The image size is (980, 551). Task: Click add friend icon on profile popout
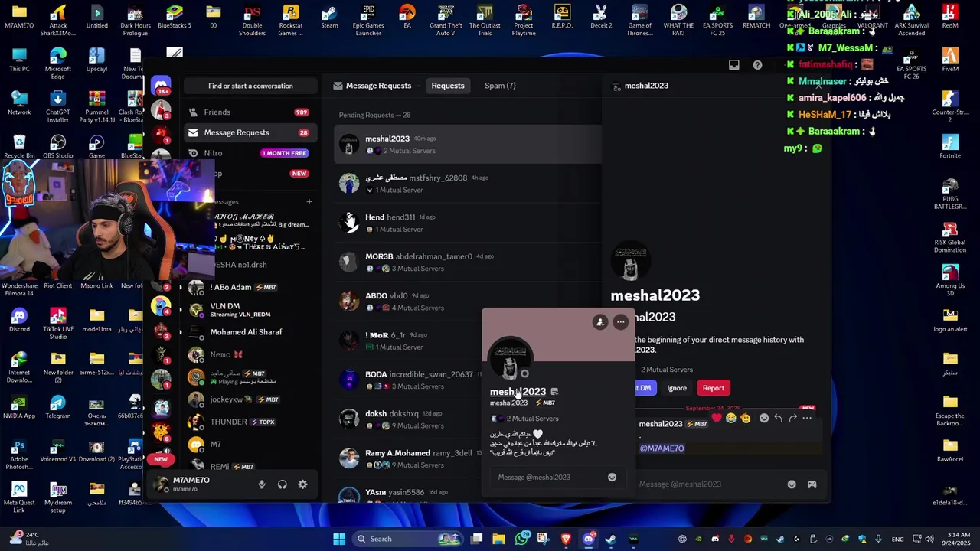600,322
